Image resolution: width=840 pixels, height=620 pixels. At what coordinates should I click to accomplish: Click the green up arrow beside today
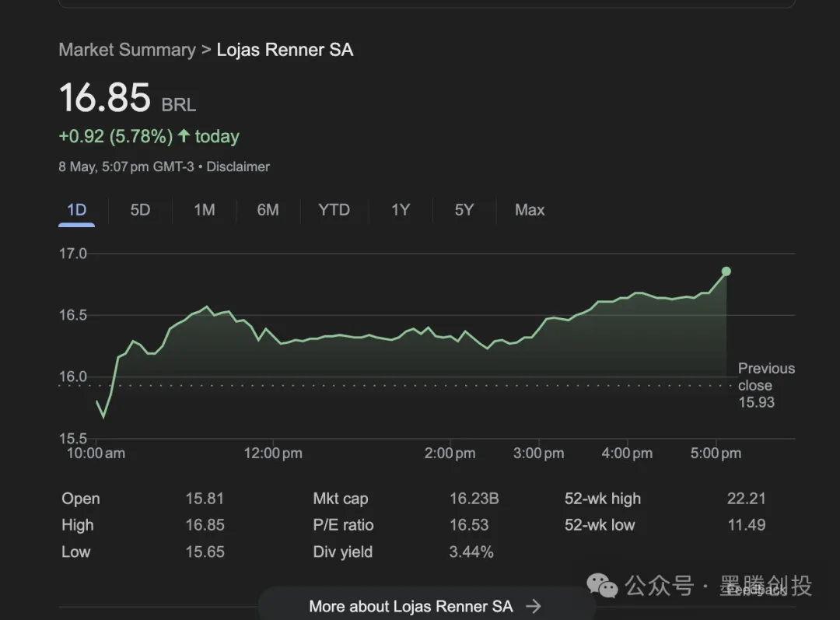pyautogui.click(x=184, y=136)
